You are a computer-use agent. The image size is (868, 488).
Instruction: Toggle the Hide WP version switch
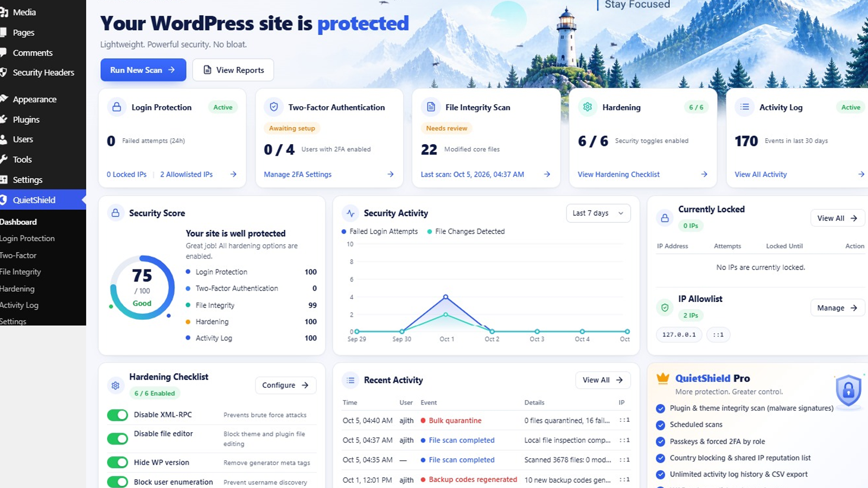pos(117,462)
